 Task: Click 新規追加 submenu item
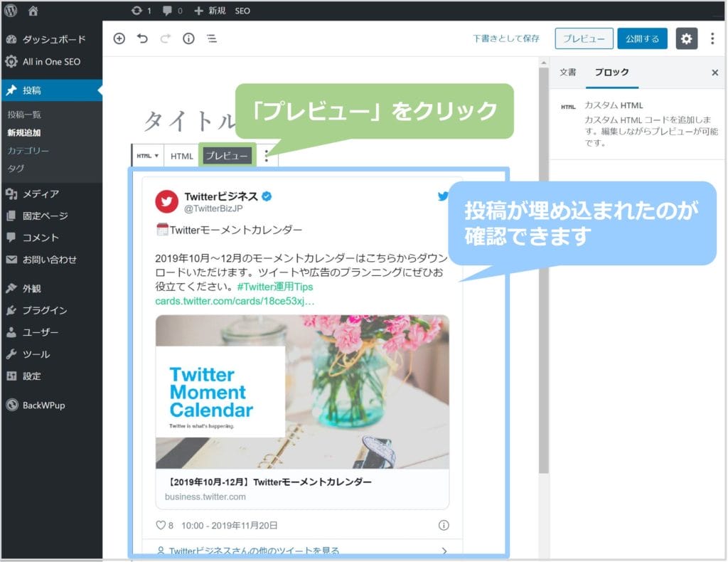click(x=24, y=133)
